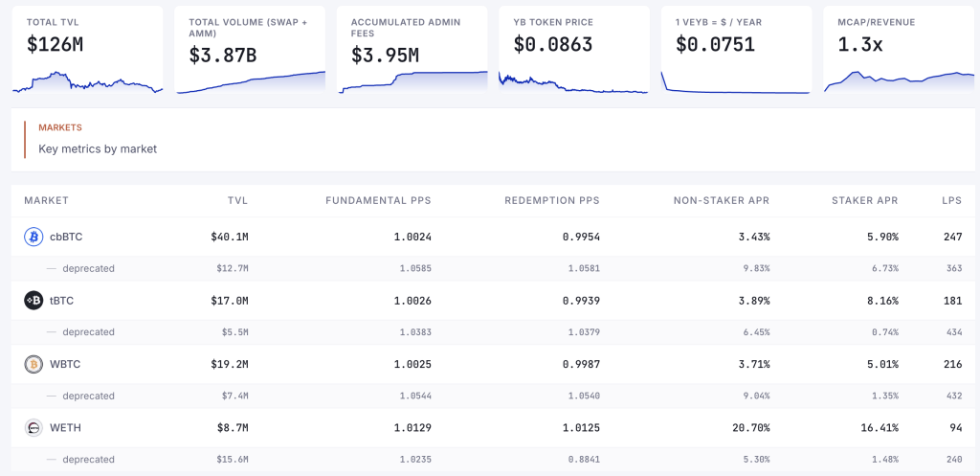This screenshot has width=980, height=476.
Task: Open the 1 veYB per year sparkline chart
Action: point(736,82)
